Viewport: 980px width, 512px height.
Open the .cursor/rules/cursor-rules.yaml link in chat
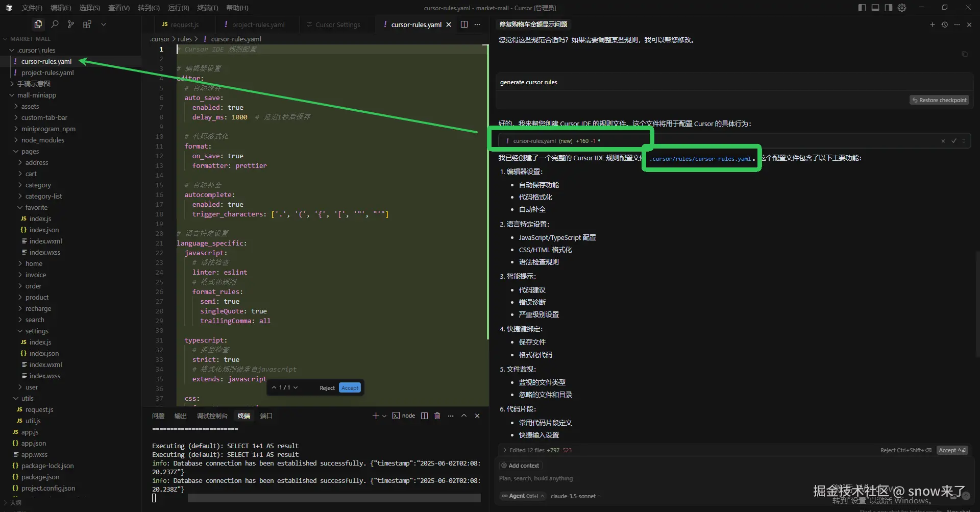point(700,159)
